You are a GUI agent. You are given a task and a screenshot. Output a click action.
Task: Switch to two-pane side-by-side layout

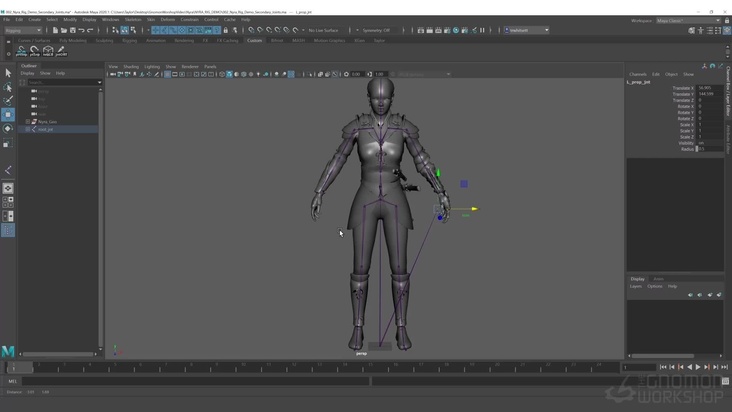(x=8, y=216)
